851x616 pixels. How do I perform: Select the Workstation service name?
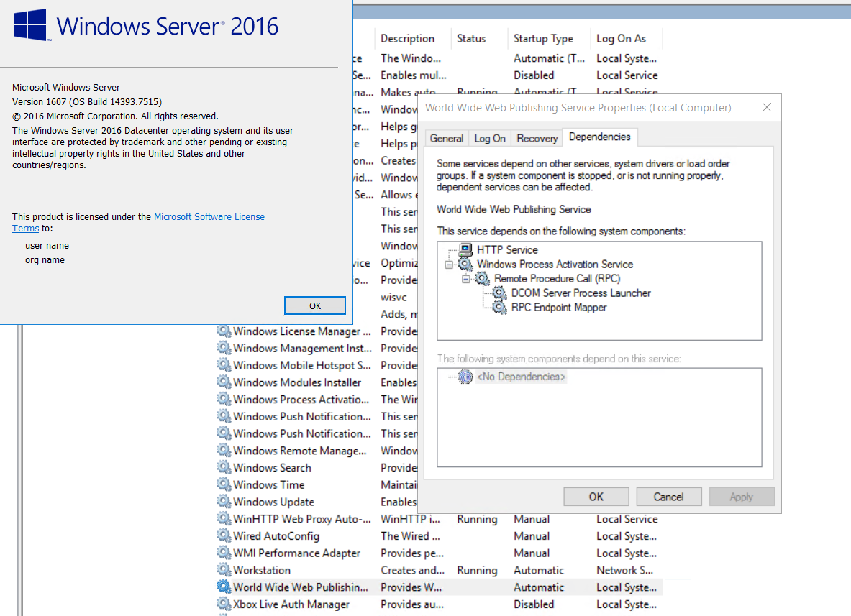point(262,570)
